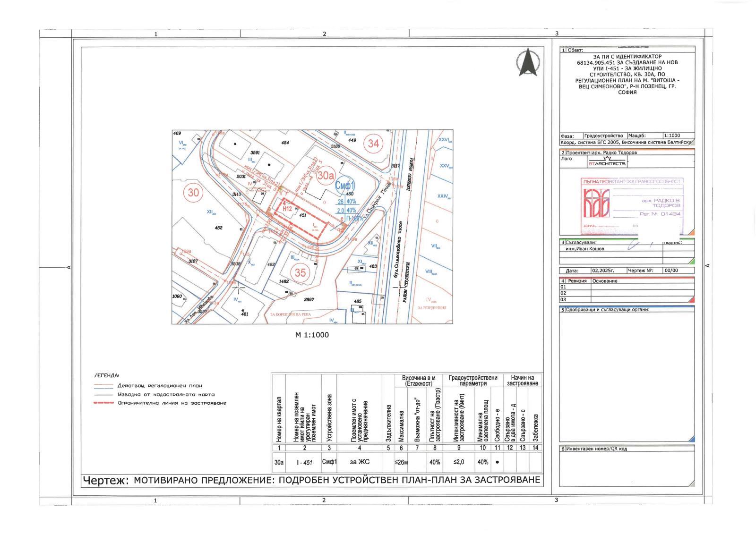756x534 pixels.
Task: Select the circled block number 34
Action: [x=373, y=143]
